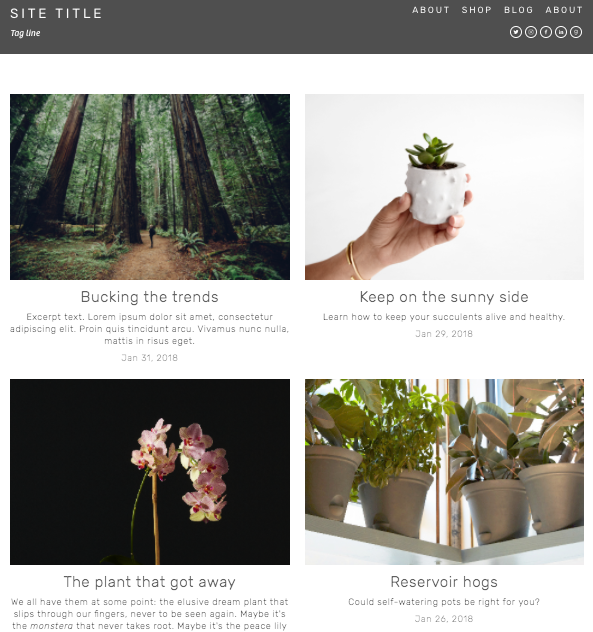Click the Jan 31, 2018 post date
The height and width of the screenshot is (632, 593).
[150, 358]
